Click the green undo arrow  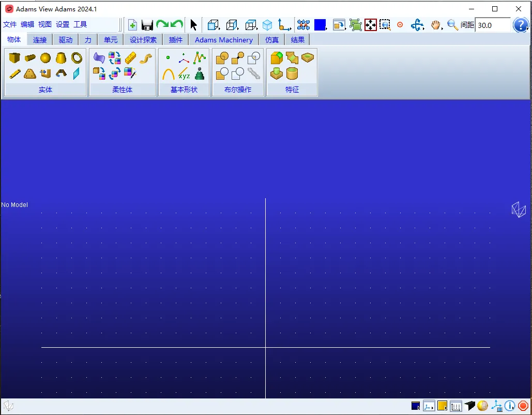[x=177, y=24]
